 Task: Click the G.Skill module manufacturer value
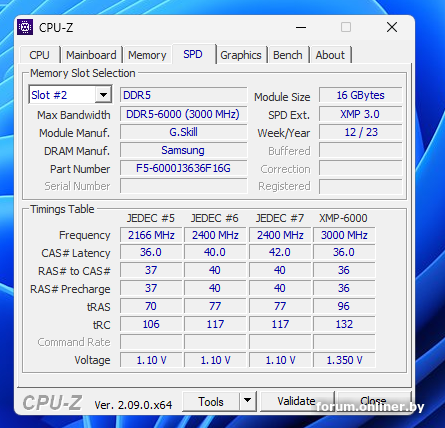pyautogui.click(x=184, y=132)
